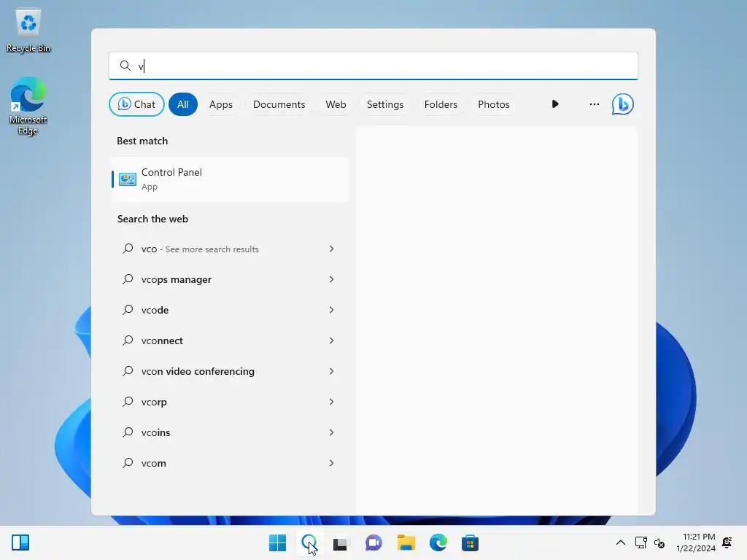747x560 pixels.
Task: Show hidden icons tray chevron
Action: 621,542
